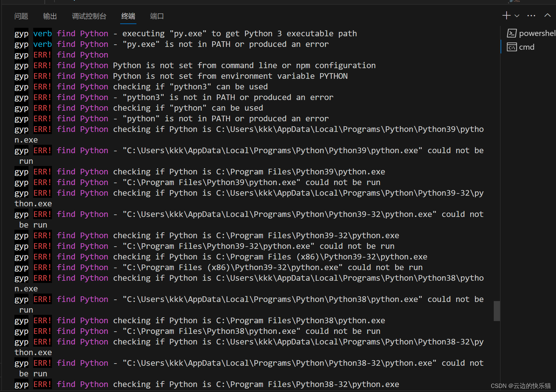
Task: Open the 问题 (Problems) panel tab
Action: tap(21, 16)
